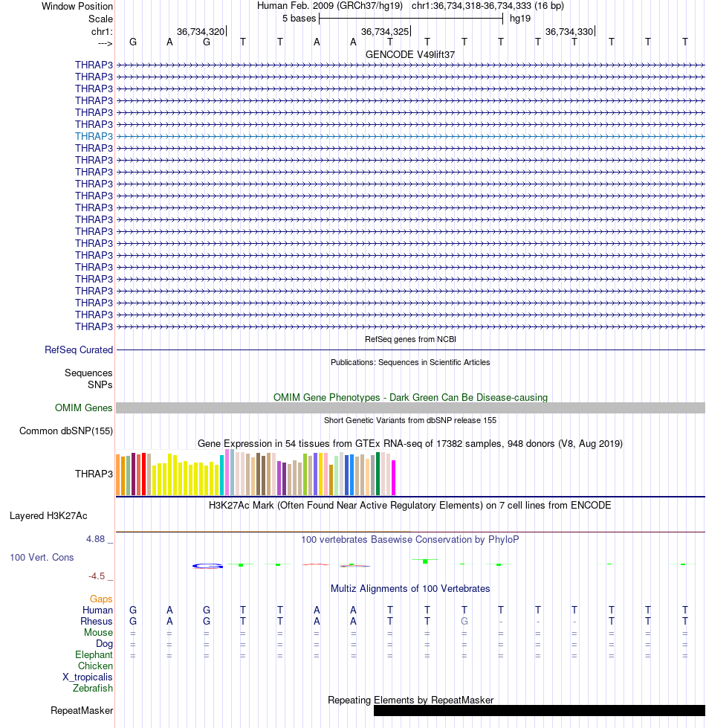Click the '5 bases' scale bar text
The height and width of the screenshot is (728, 706).
click(x=299, y=19)
